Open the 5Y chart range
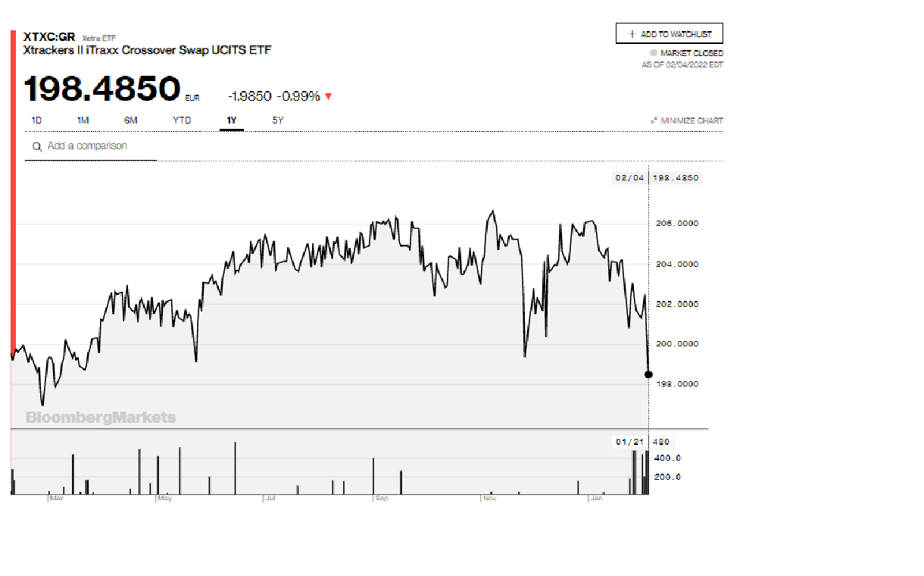 tap(278, 121)
